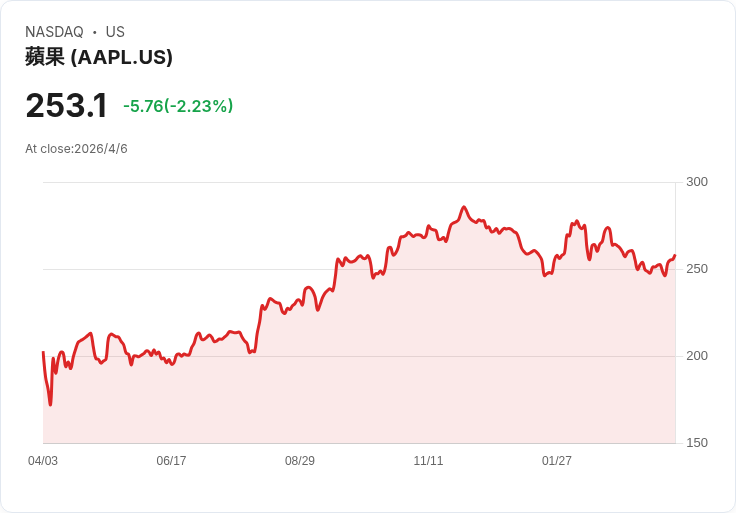Click the At close 2026/4/6 timestamp
This screenshot has height=513, width=736.
[76, 149]
